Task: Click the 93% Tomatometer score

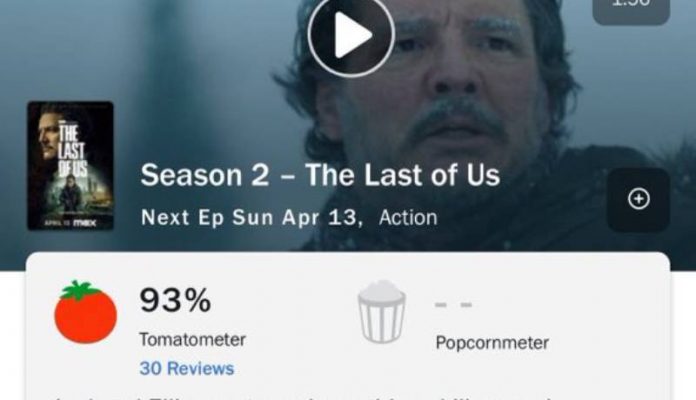Action: (175, 301)
